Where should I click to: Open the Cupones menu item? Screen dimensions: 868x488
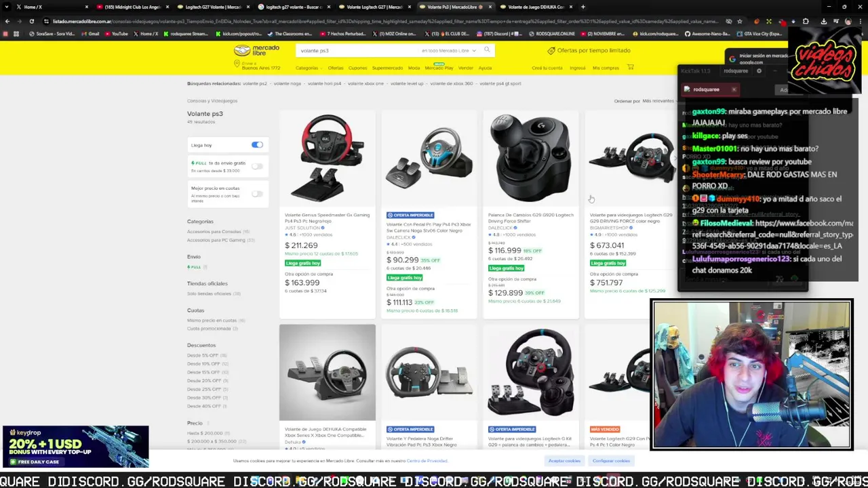[x=357, y=68]
